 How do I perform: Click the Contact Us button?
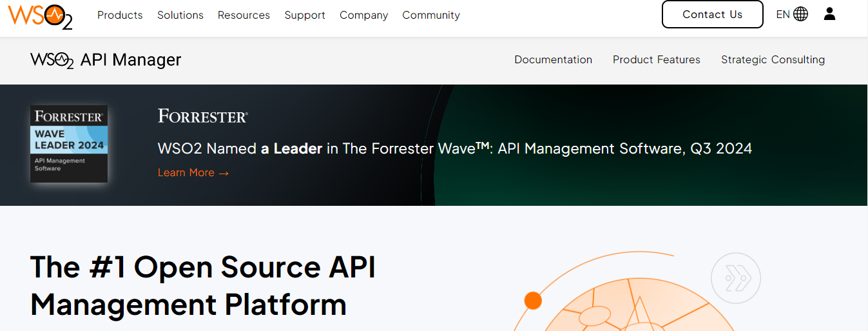[713, 14]
